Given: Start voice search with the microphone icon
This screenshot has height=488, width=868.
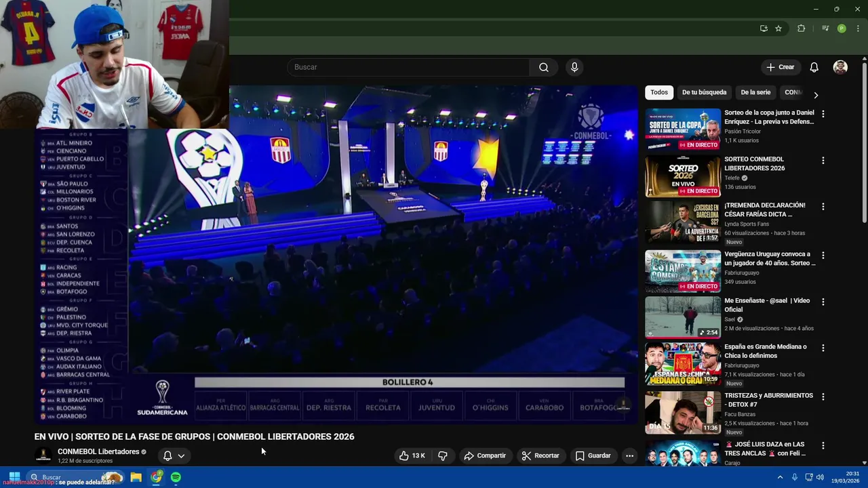Looking at the screenshot, I should pos(574,67).
